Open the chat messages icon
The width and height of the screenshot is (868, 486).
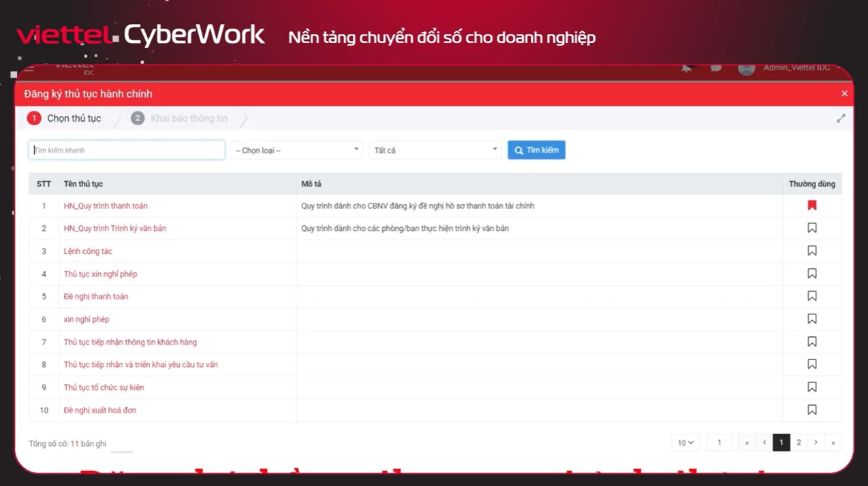point(715,68)
